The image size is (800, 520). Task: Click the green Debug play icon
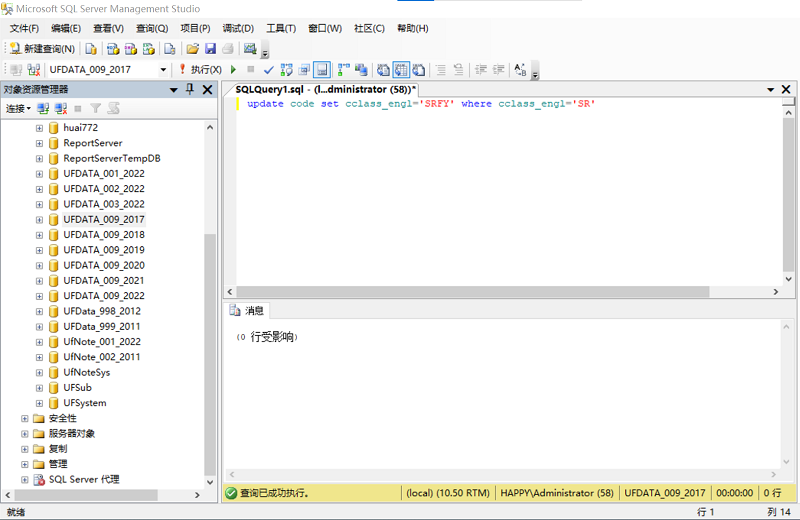click(233, 70)
